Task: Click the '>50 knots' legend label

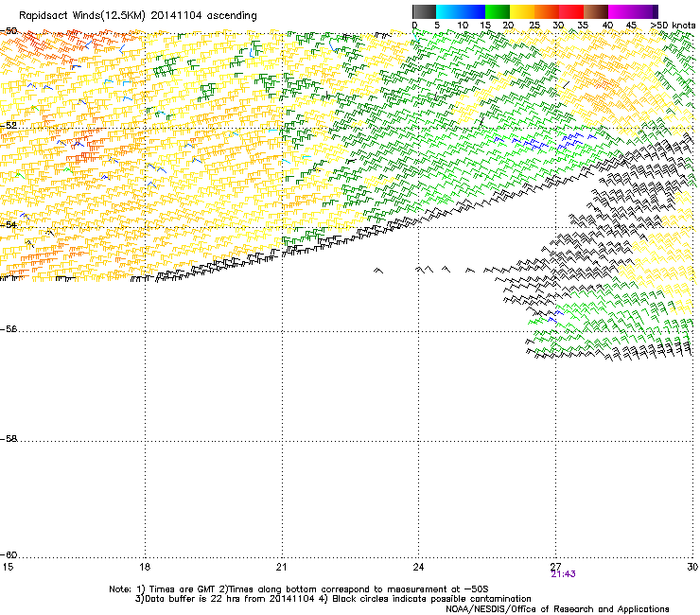Action: [673, 26]
